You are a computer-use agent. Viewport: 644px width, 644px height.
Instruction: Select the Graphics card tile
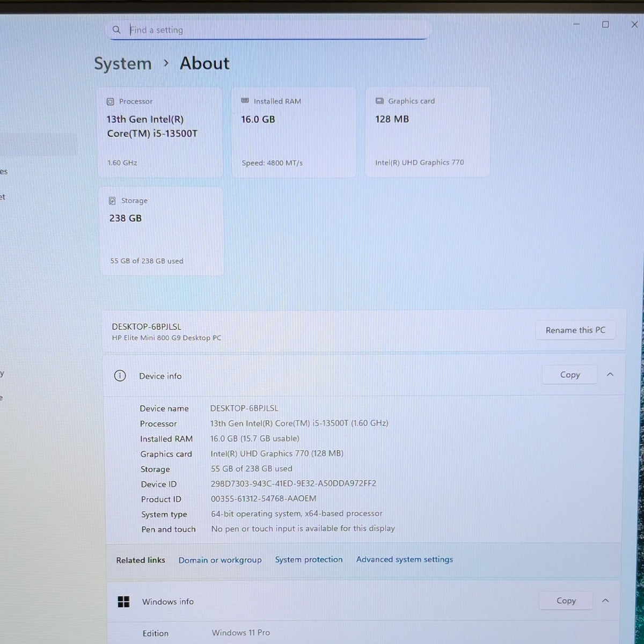pyautogui.click(x=428, y=132)
